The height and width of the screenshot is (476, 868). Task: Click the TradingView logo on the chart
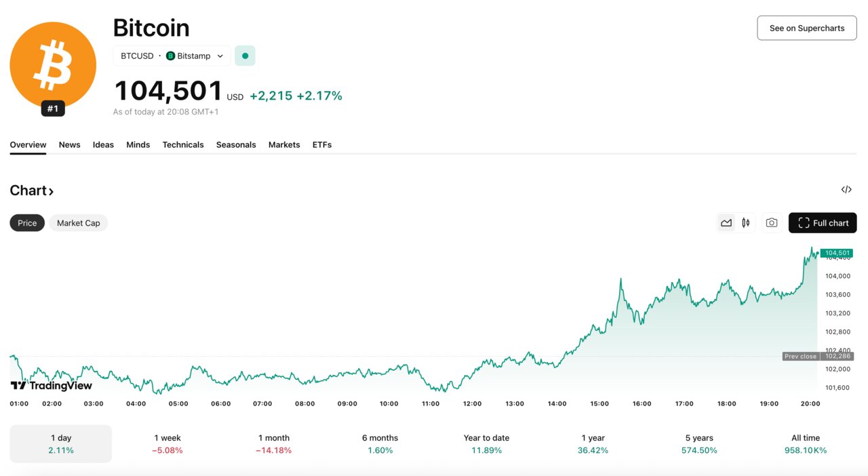pos(51,385)
